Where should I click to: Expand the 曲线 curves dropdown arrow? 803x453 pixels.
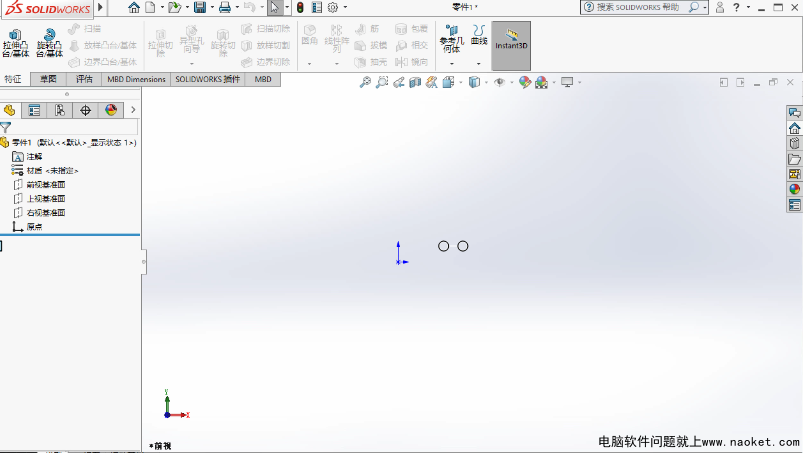click(479, 63)
